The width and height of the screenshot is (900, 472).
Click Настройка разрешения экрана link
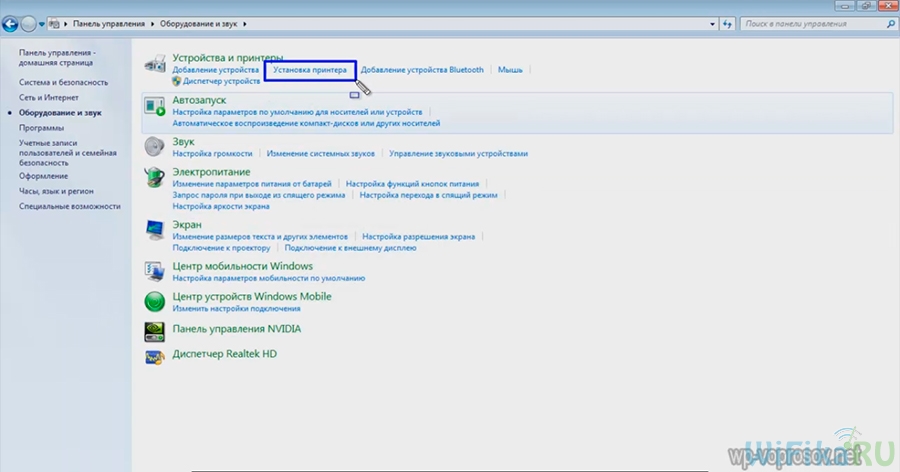pos(420,236)
